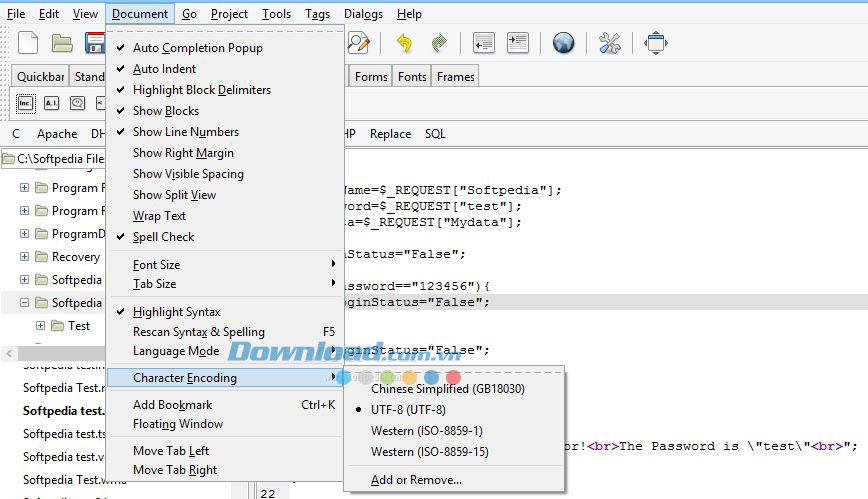Click the file tree horizontal scrollbar
The width and height of the screenshot is (868, 499).
[x=55, y=354]
